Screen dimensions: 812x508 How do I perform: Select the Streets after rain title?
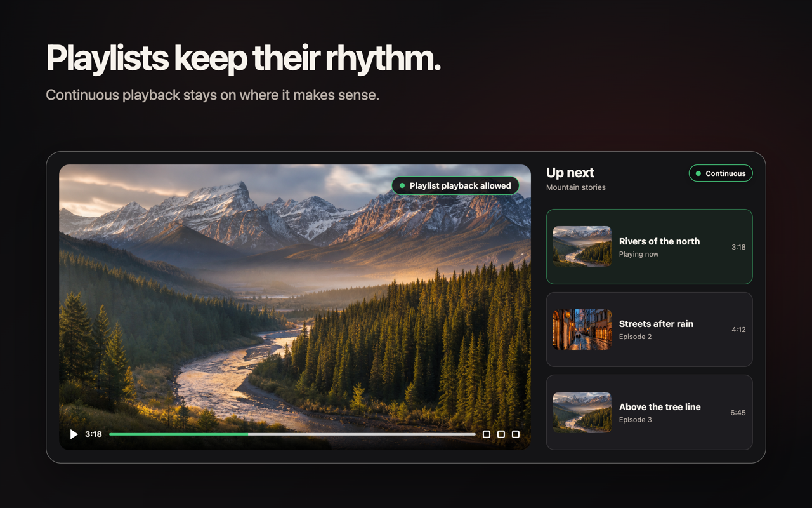click(656, 324)
